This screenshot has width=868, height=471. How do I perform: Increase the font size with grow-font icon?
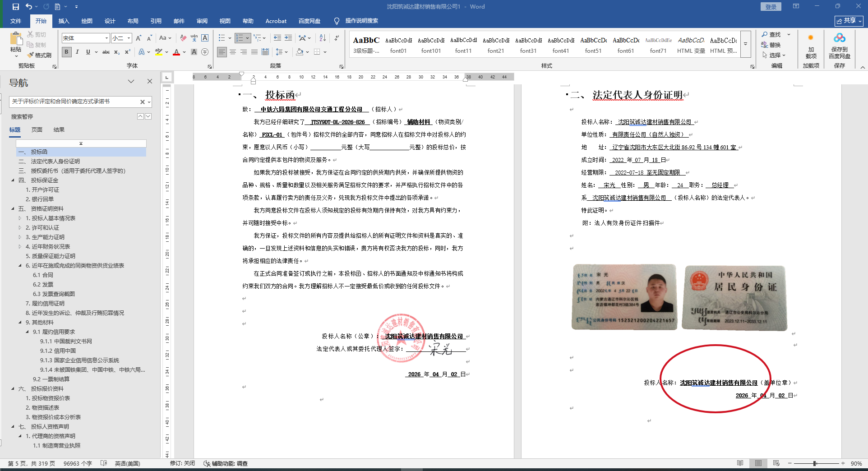pos(139,38)
